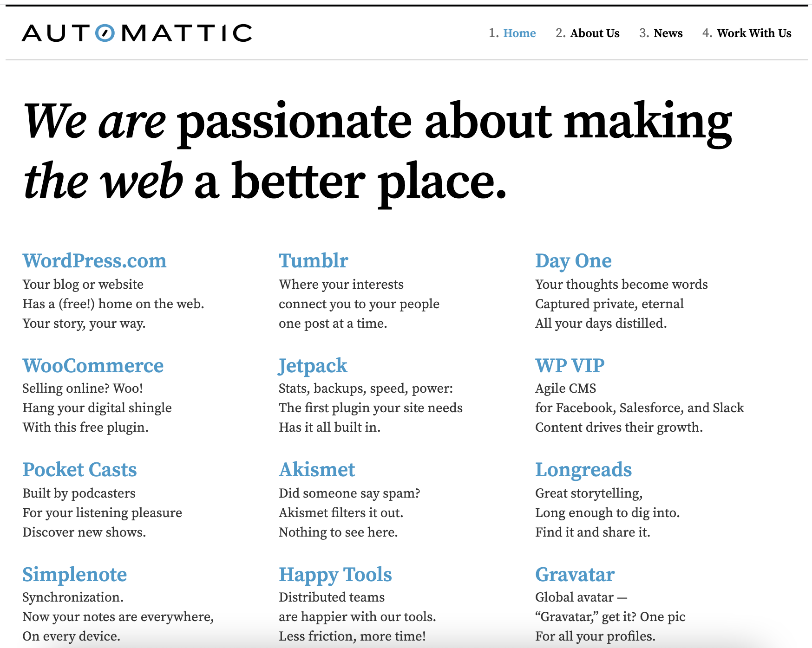812x648 pixels.
Task: Click the Happy Tools link
Action: point(335,575)
